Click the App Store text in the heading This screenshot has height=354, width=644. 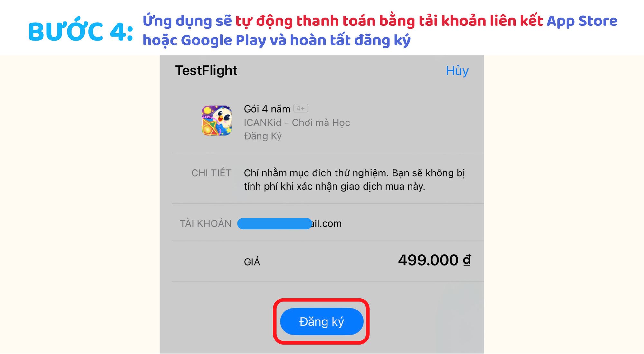coord(582,21)
